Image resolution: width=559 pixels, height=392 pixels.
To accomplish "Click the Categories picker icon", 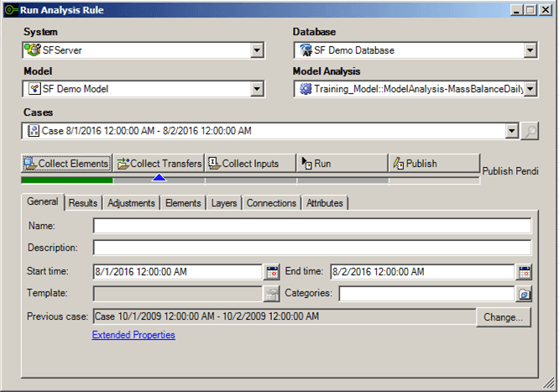I will coord(524,294).
